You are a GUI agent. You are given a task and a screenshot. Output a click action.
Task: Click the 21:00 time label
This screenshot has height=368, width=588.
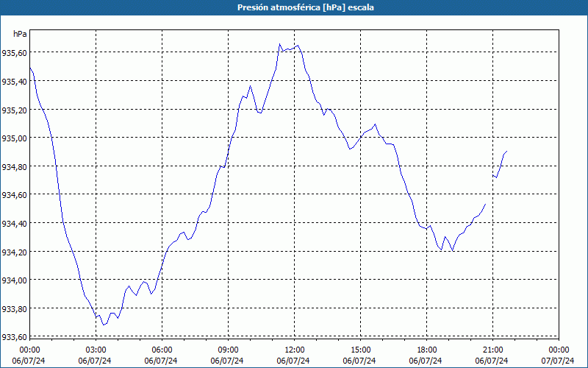coord(492,350)
